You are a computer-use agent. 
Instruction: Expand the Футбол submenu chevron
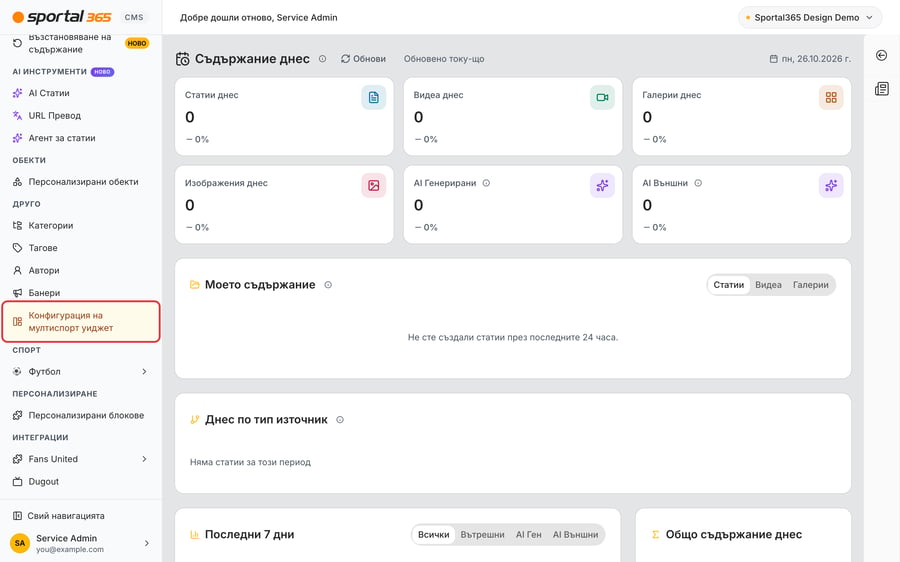click(x=145, y=371)
